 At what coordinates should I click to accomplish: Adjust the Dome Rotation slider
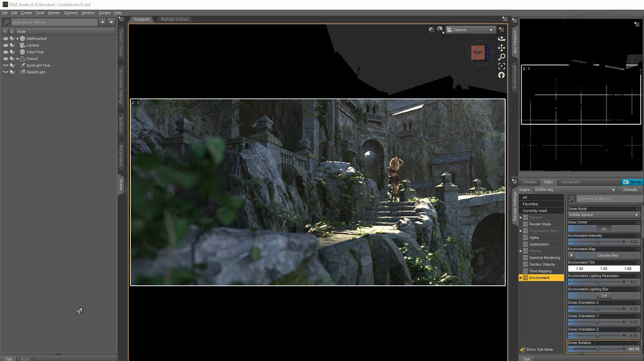[597, 349]
